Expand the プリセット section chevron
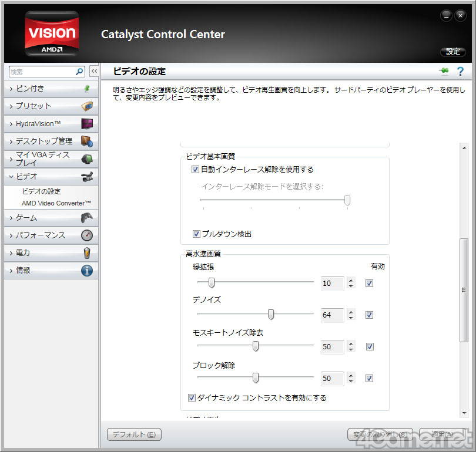 click(x=11, y=106)
